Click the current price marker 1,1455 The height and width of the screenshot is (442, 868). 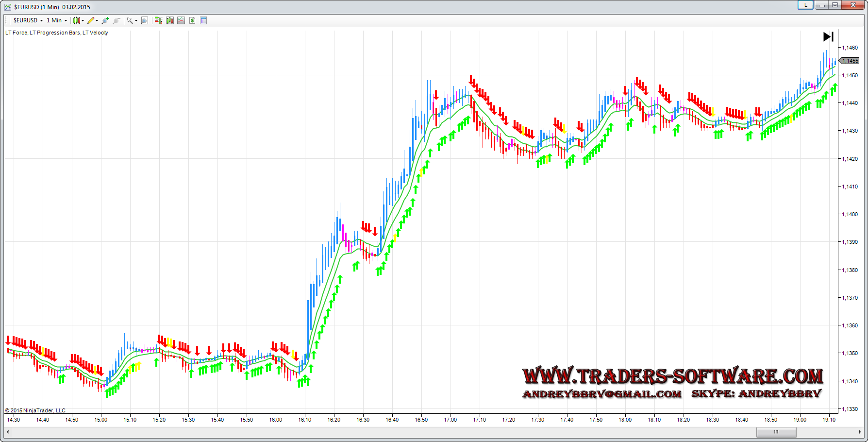(x=850, y=61)
